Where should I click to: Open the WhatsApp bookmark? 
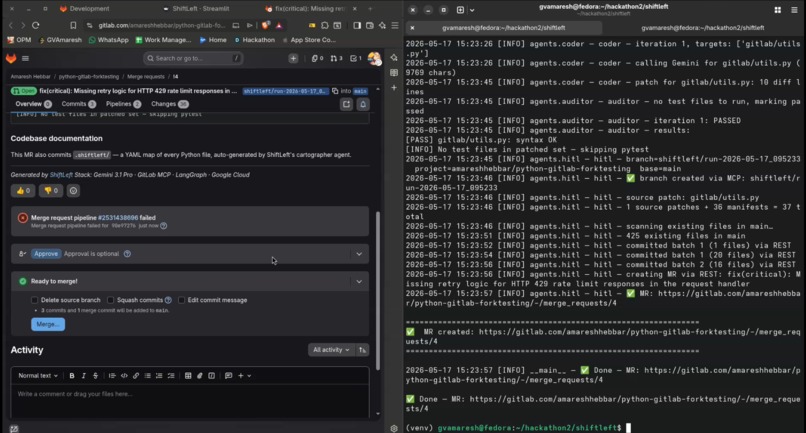[108, 40]
